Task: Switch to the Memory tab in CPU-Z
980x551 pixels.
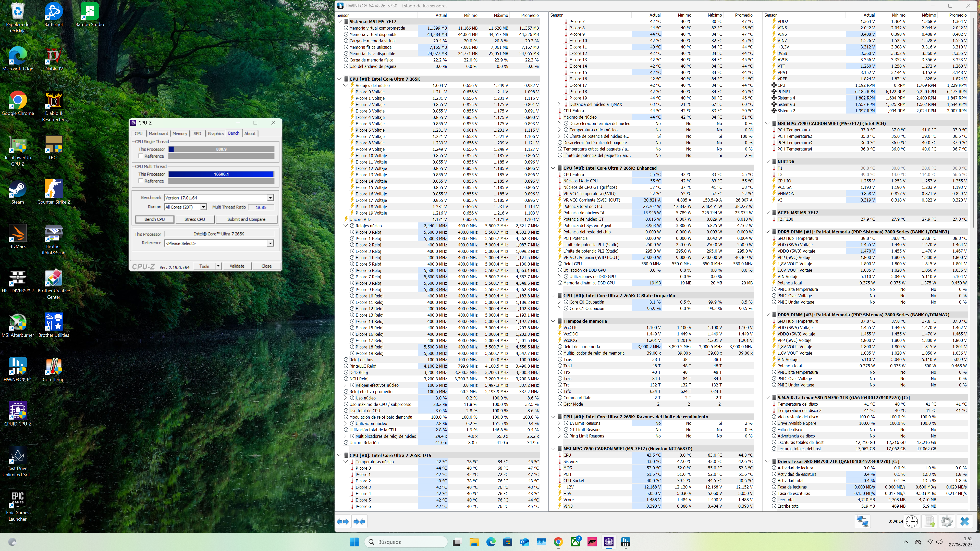Action: (x=180, y=133)
